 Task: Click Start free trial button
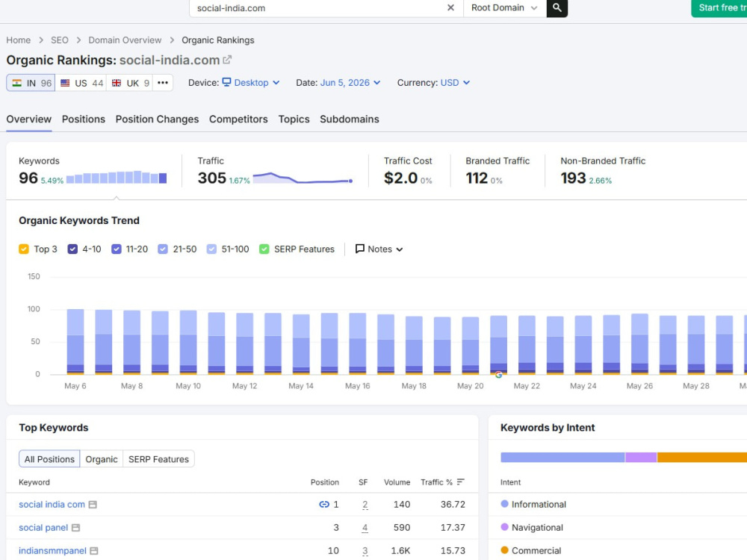tap(719, 7)
